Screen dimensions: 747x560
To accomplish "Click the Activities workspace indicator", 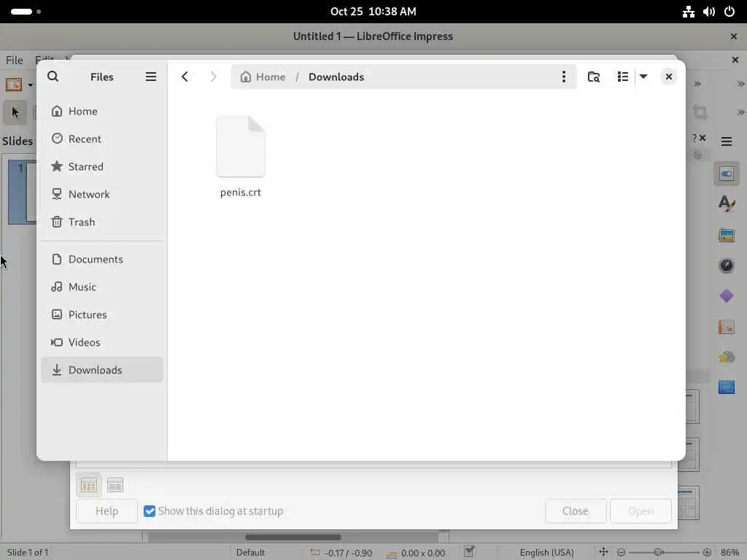I will (x=26, y=12).
